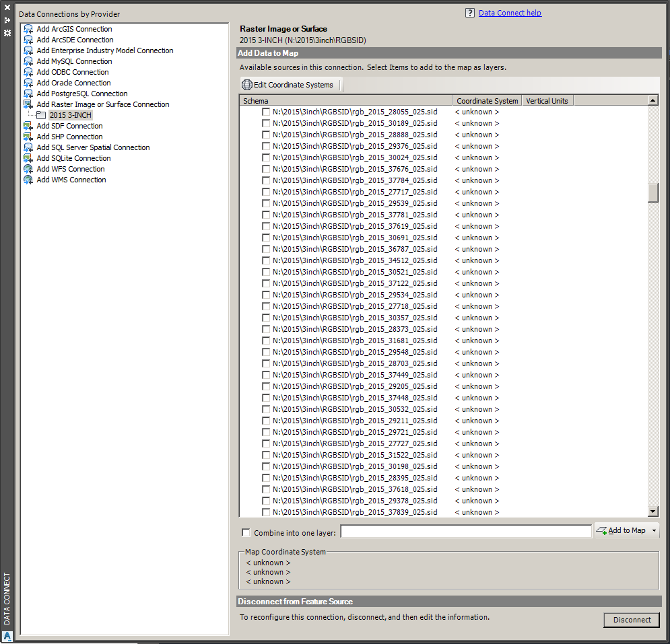Click the scrollbar down arrow on the file list
Image resolution: width=670 pixels, height=644 pixels.
pyautogui.click(x=652, y=511)
